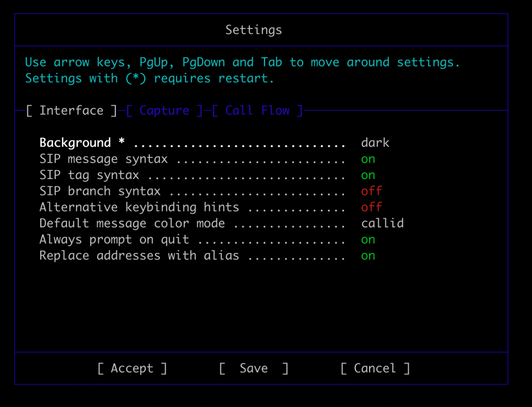Change Background value from dark
532x407 pixels.
click(375, 143)
